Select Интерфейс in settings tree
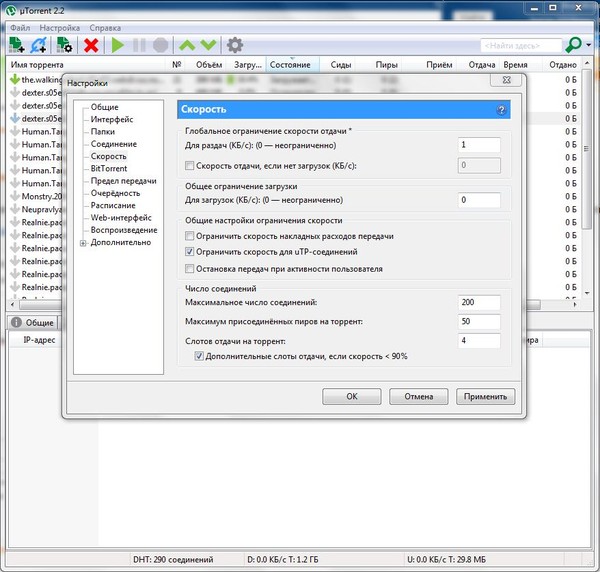This screenshot has width=600, height=572. point(112,119)
